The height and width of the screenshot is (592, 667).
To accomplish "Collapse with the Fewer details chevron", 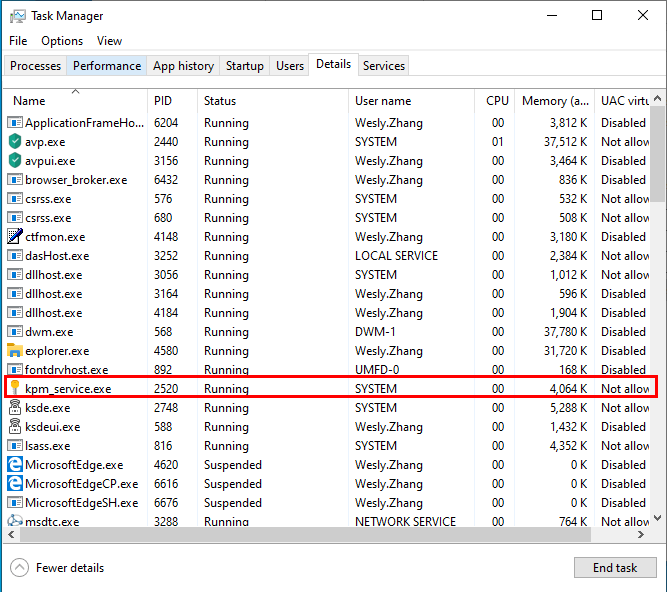I will (20, 568).
